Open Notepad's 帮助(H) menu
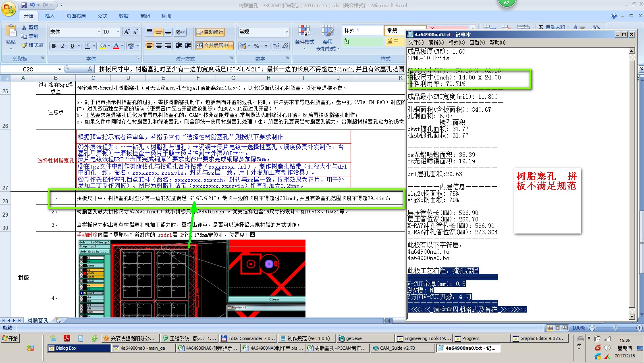Screen dimensions: 644x363 497,42
